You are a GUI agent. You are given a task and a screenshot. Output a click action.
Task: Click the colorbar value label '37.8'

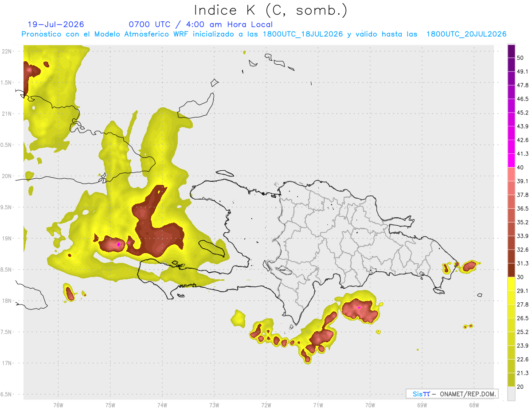pos(523,195)
